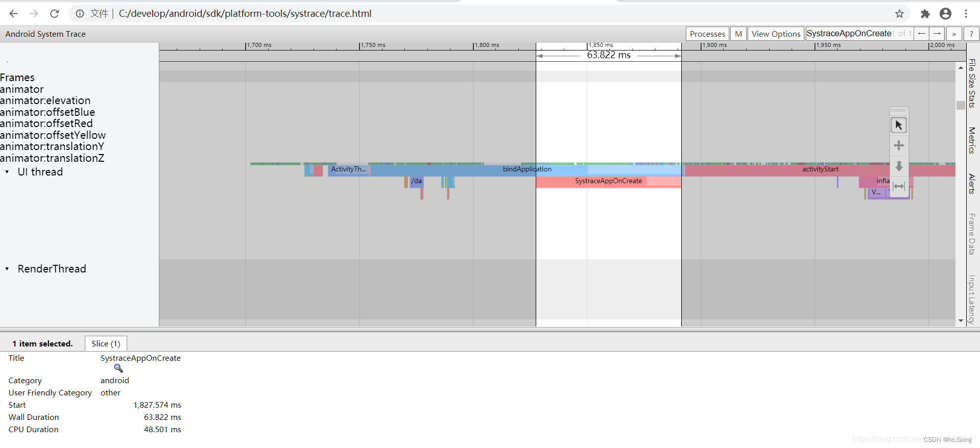
Task: Click the browser forward arrow
Action: [x=34, y=14]
